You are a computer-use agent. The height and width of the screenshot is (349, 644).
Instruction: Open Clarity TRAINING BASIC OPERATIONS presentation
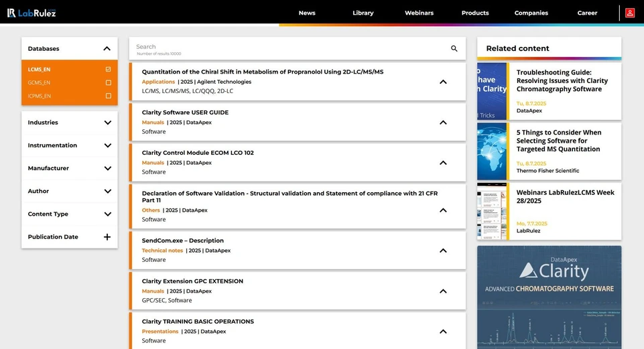point(198,322)
